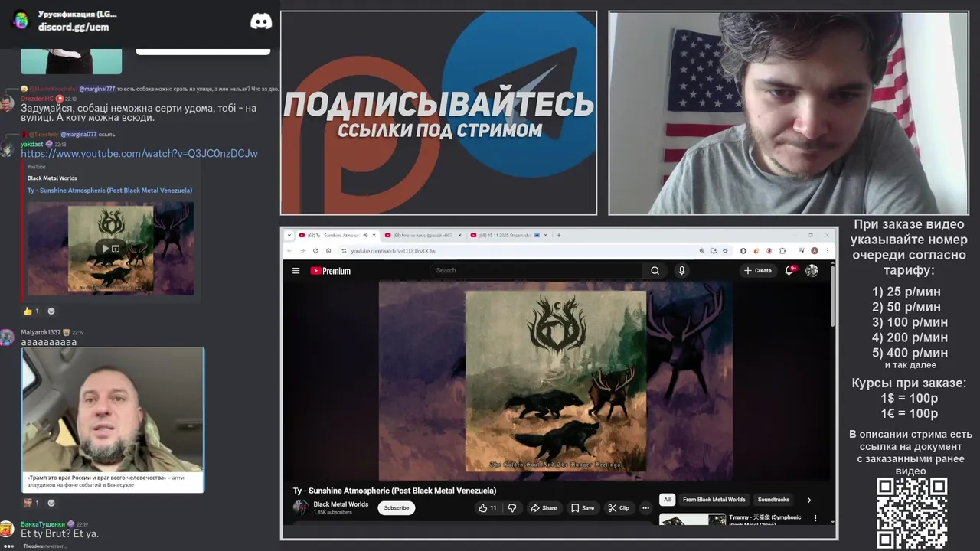Open the browser profile avatar

click(815, 250)
